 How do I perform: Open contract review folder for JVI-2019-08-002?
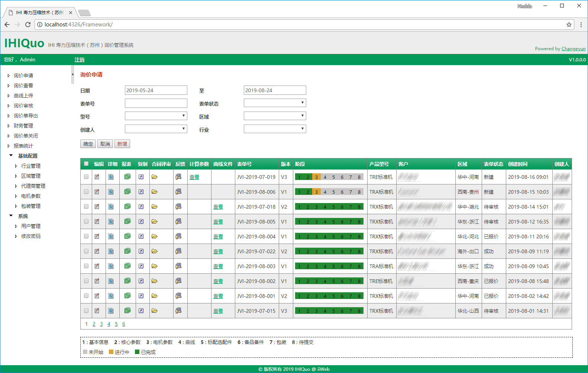[155, 281]
